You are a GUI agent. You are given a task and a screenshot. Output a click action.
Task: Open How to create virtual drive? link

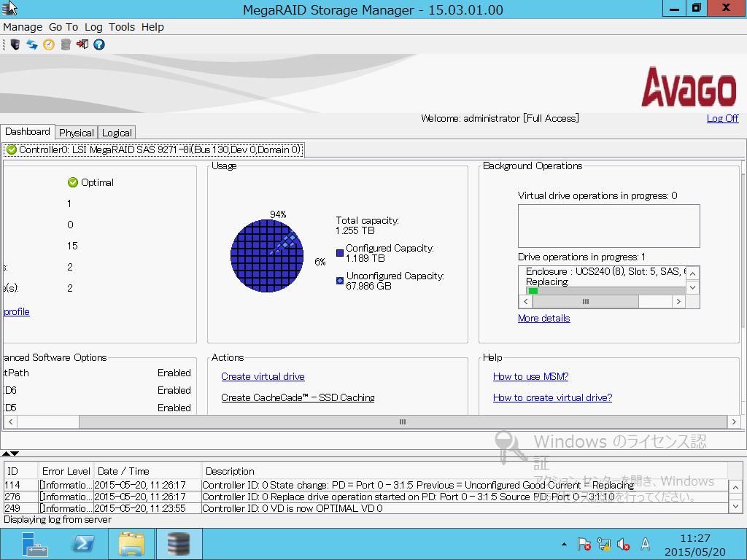point(553,397)
